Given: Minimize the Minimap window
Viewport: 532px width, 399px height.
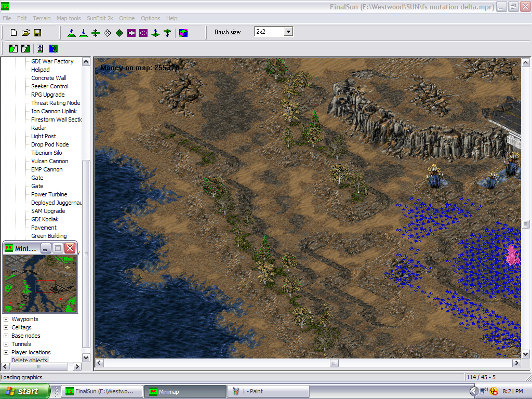Looking at the screenshot, I should (x=46, y=248).
